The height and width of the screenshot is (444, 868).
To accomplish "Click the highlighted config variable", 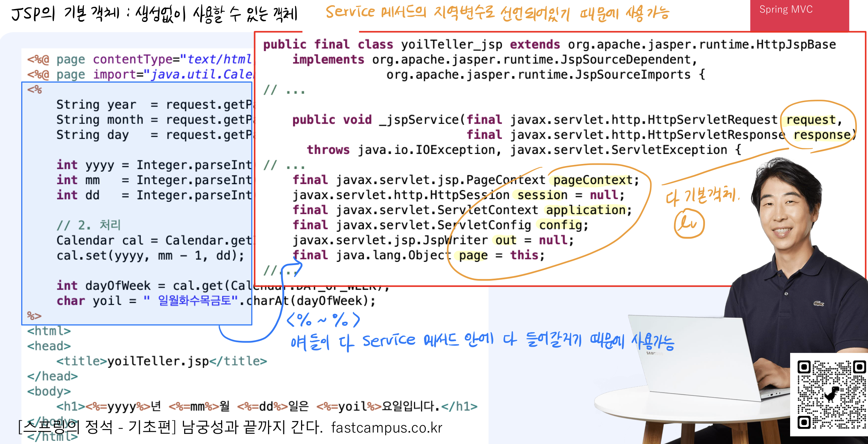I will (x=560, y=225).
